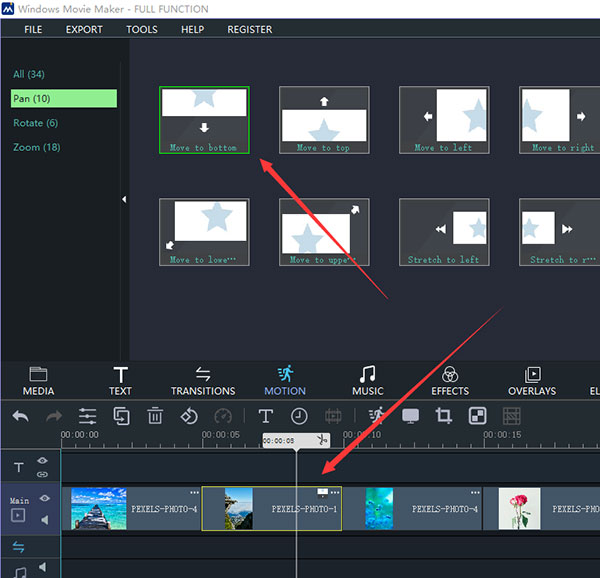Click the 00:00:15 ruler timestamp
The height and width of the screenshot is (578, 600).
(502, 435)
